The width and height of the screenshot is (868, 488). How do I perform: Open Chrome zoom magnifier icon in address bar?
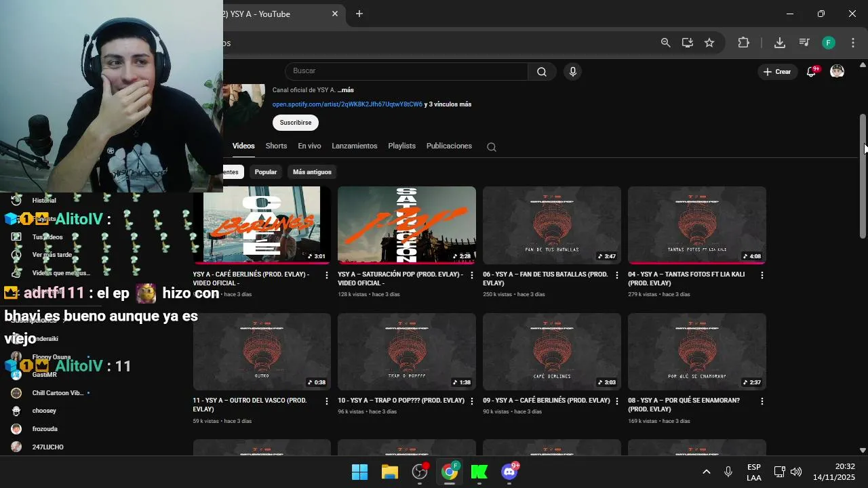click(666, 43)
